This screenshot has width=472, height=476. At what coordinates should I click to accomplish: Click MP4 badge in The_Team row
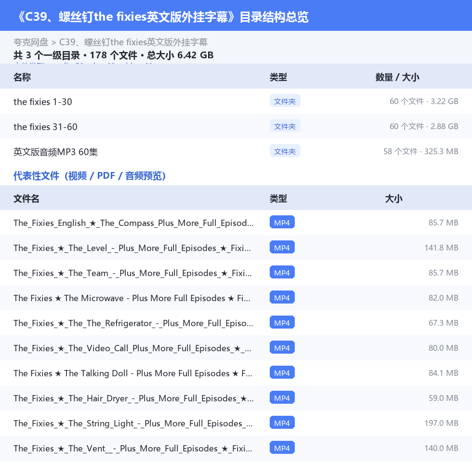[x=282, y=272]
